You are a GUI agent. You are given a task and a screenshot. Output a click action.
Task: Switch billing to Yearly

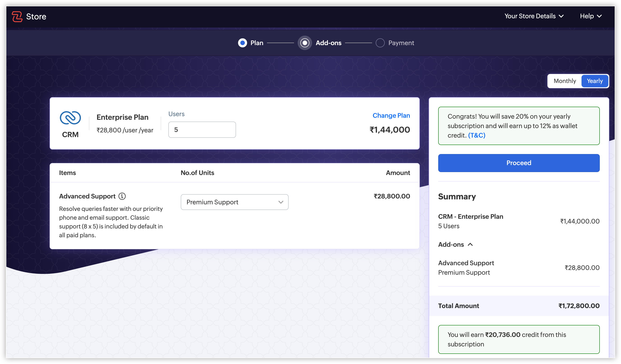tap(595, 81)
